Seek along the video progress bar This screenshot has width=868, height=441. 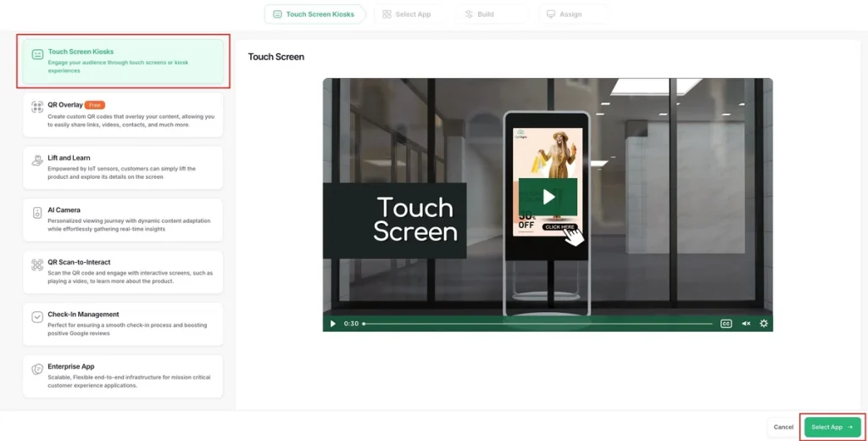point(538,323)
